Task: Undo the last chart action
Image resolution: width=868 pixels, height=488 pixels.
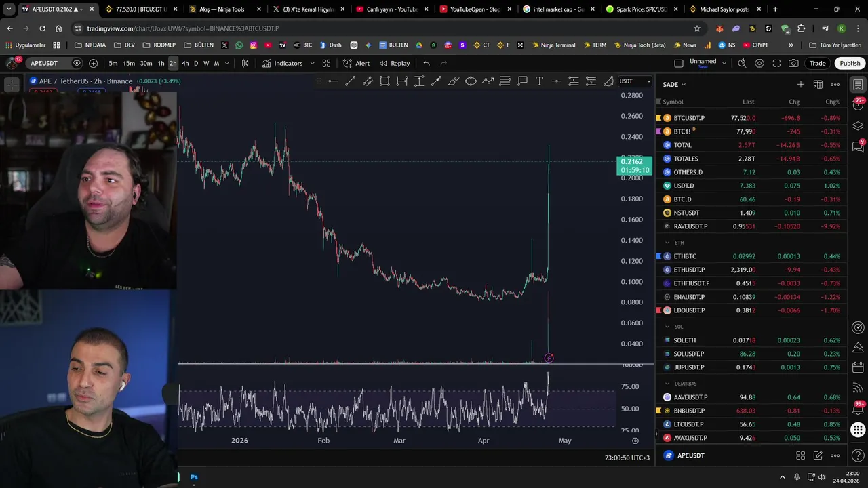Action: 427,63
